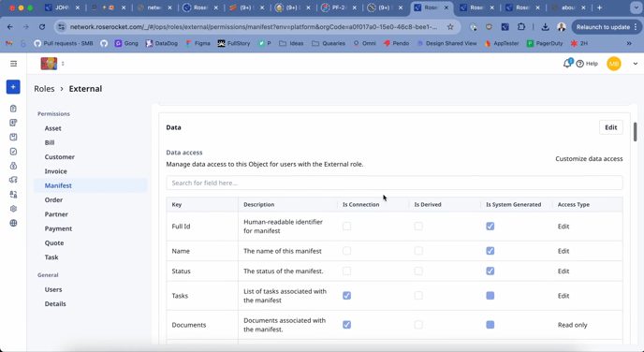Open the PagerDuty bookmark

[x=545, y=43]
